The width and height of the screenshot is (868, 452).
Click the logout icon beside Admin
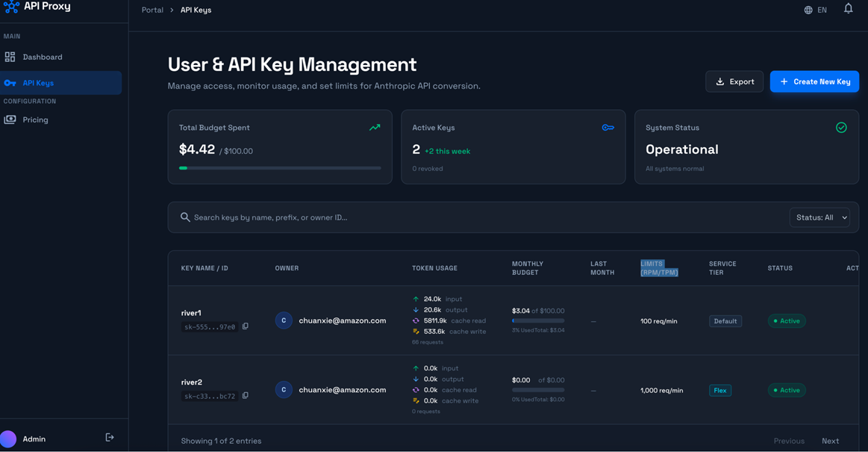(110, 438)
